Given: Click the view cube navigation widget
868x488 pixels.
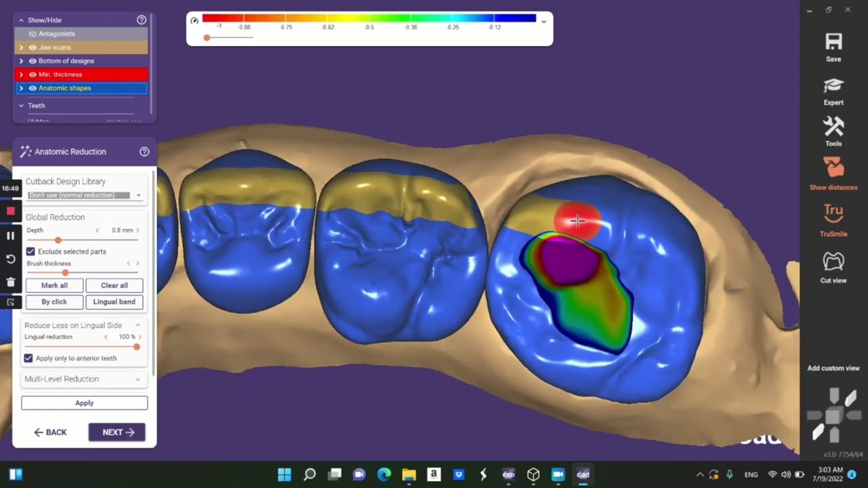Looking at the screenshot, I should pos(834,415).
